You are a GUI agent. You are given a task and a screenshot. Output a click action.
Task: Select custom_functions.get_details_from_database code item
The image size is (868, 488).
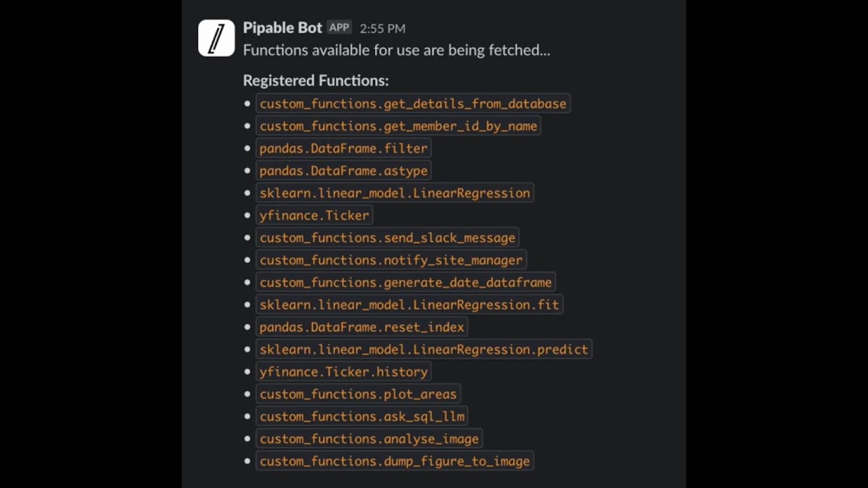click(x=412, y=104)
